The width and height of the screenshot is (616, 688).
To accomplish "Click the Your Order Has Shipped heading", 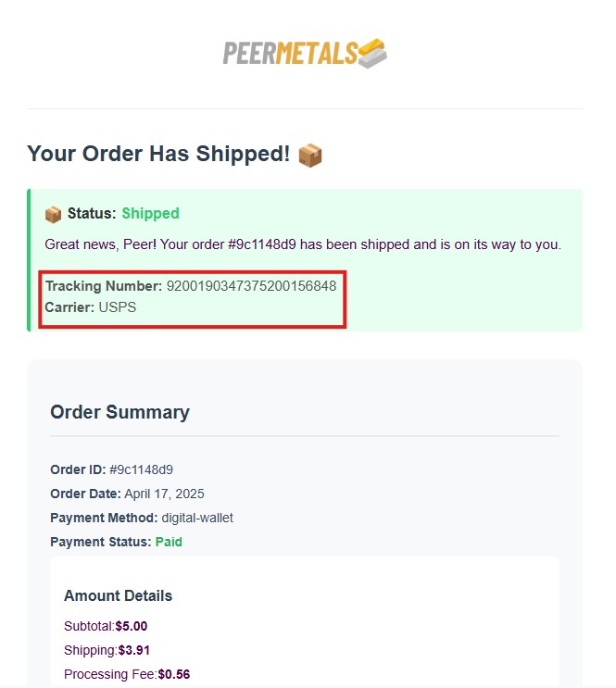I will pos(158,154).
